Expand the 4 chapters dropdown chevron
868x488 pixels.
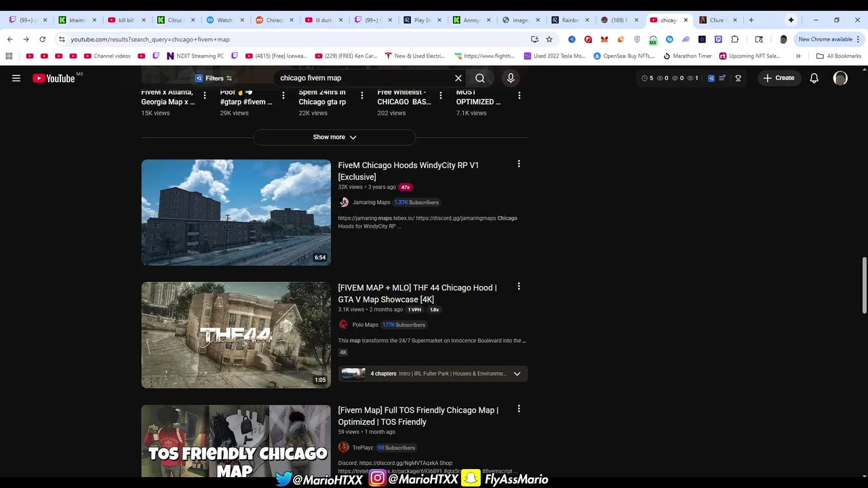(x=517, y=373)
